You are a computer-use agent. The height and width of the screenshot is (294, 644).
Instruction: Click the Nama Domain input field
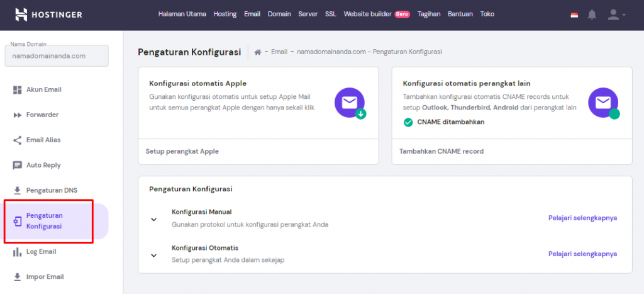57,55
